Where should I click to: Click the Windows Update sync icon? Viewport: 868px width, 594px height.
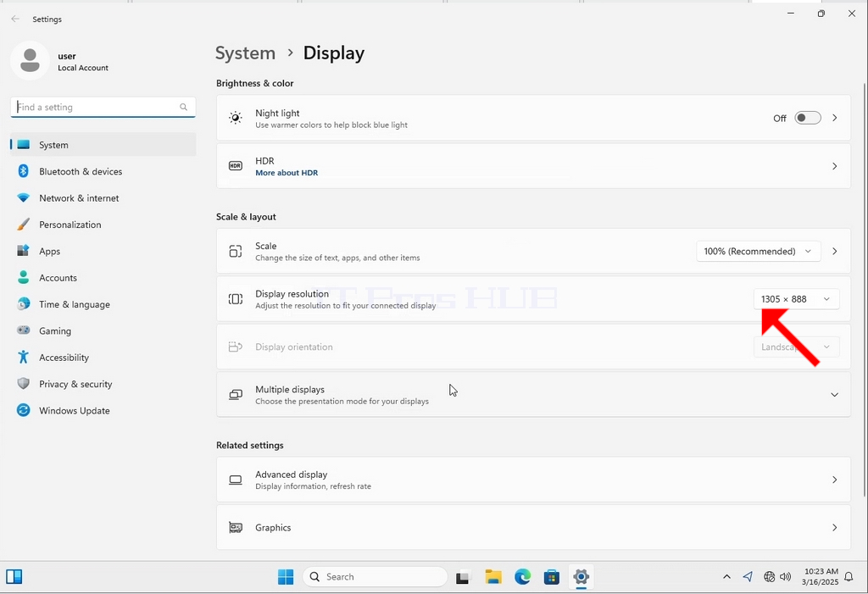(x=23, y=410)
